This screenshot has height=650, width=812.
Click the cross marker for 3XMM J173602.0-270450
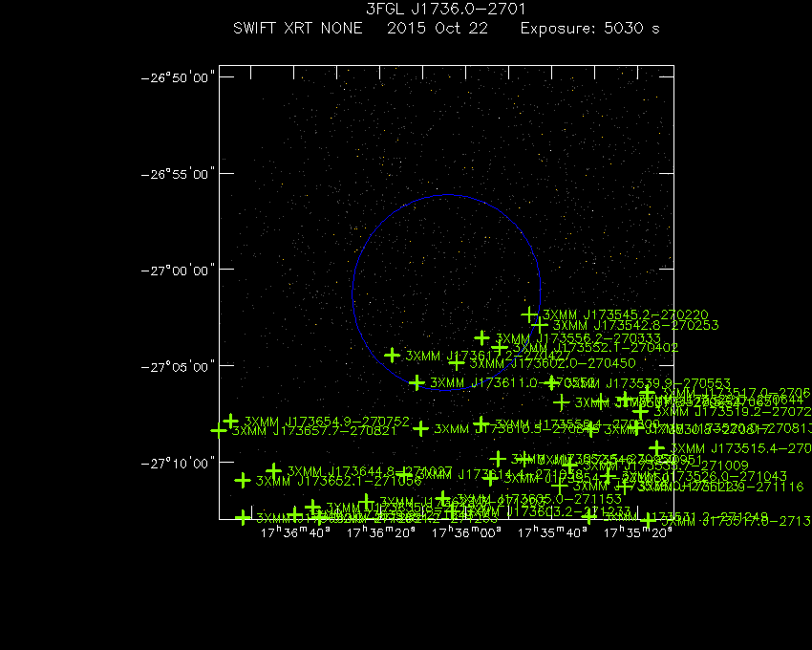pyautogui.click(x=457, y=363)
